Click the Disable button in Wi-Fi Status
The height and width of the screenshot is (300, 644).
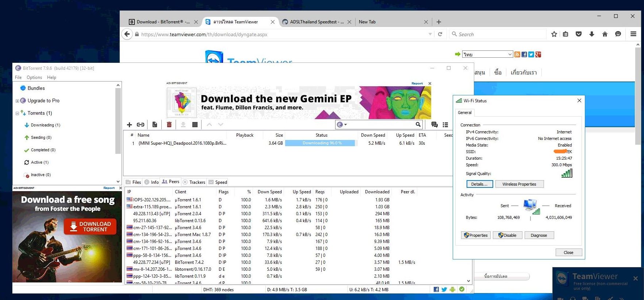click(x=507, y=235)
